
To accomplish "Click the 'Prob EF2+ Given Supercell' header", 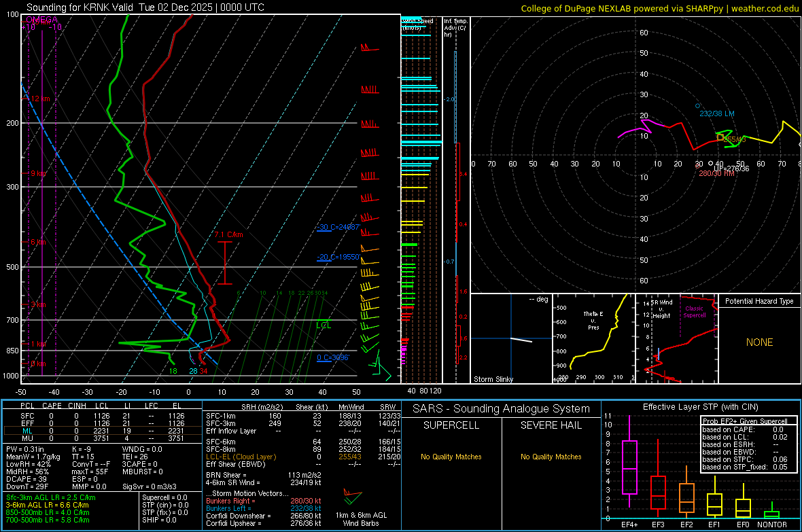I will [x=745, y=421].
